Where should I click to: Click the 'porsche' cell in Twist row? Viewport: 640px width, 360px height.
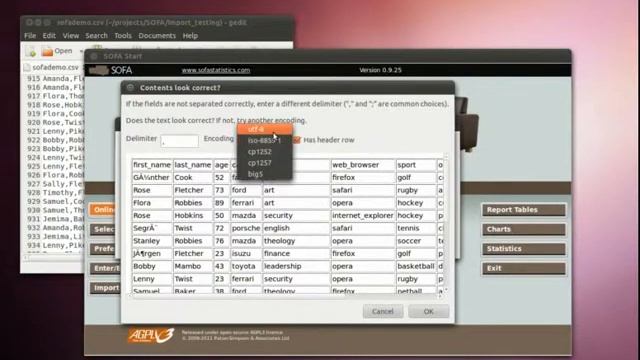point(245,228)
